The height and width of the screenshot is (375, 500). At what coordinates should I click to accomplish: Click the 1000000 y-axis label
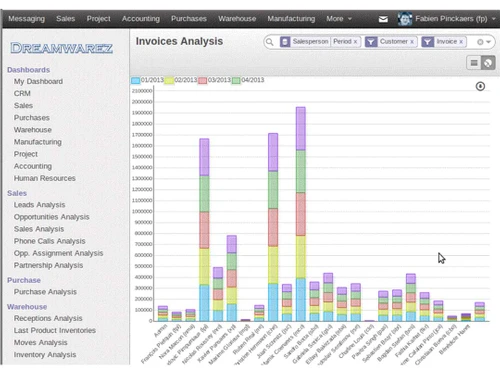tap(142, 211)
